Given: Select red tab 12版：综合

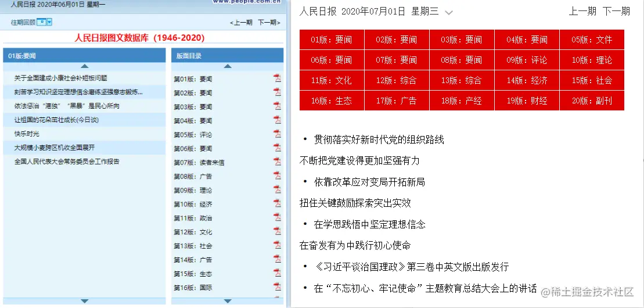Looking at the screenshot, I should click(x=397, y=80).
